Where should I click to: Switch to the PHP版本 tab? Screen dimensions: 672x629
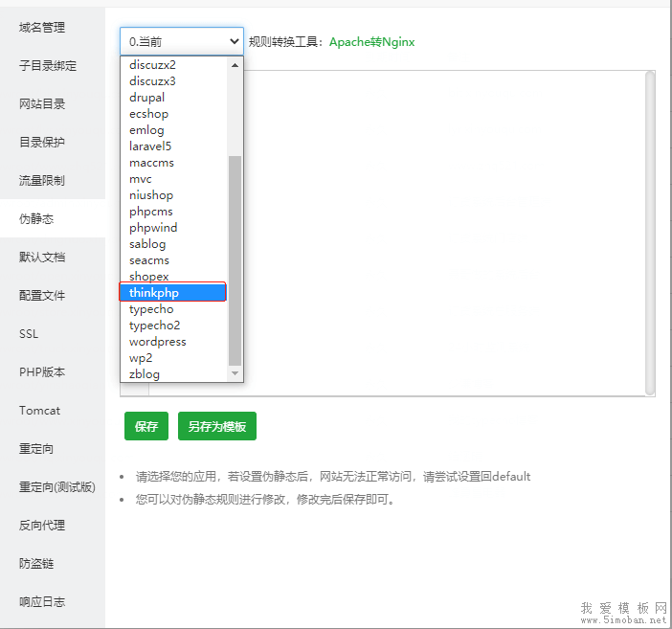(x=42, y=372)
